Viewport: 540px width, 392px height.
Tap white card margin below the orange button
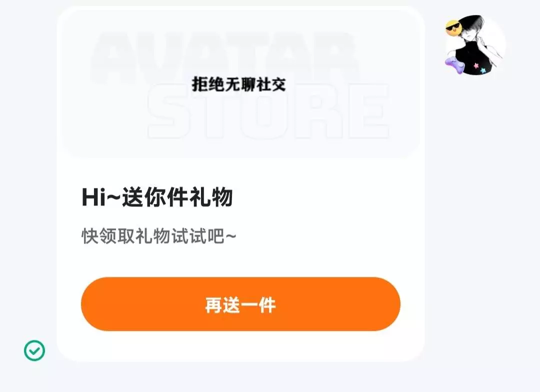pos(240,345)
